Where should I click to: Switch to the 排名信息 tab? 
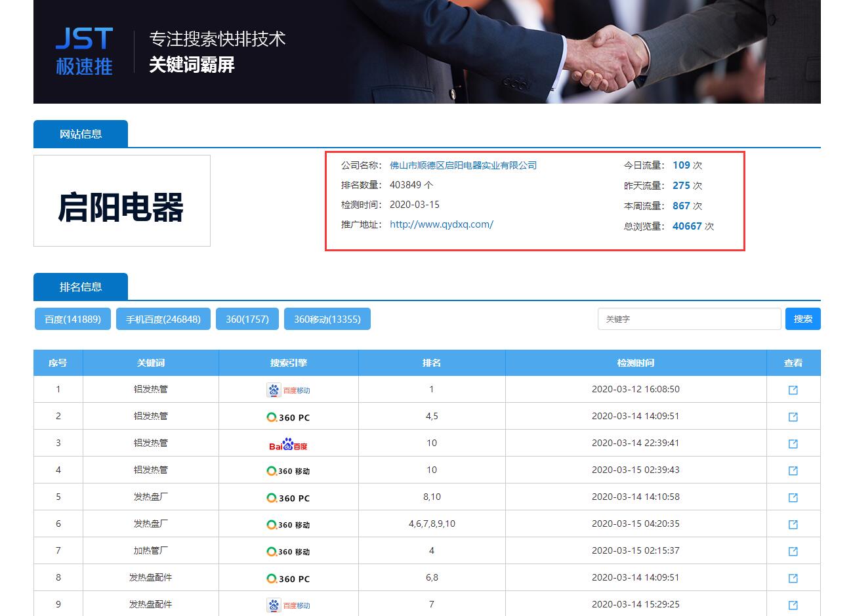pos(80,287)
